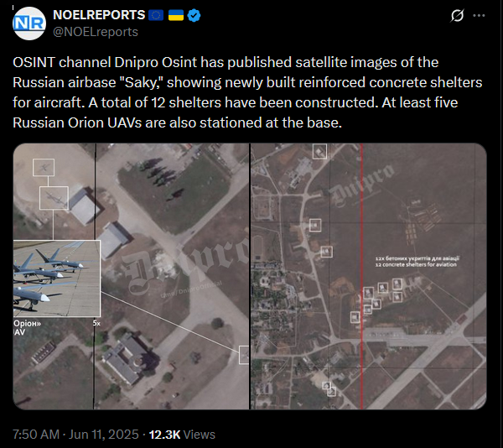Open the three-dot more options menu
Image resolution: width=503 pixels, height=448 pixels.
tap(479, 15)
